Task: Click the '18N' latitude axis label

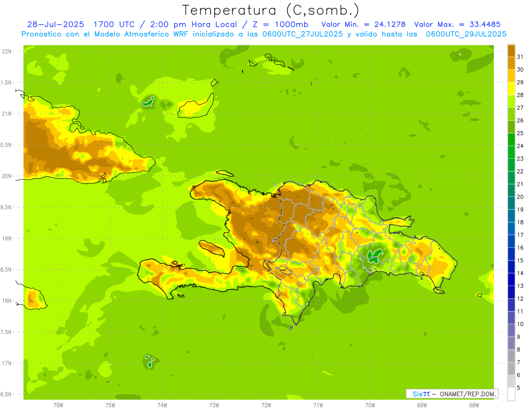Action: [7, 301]
